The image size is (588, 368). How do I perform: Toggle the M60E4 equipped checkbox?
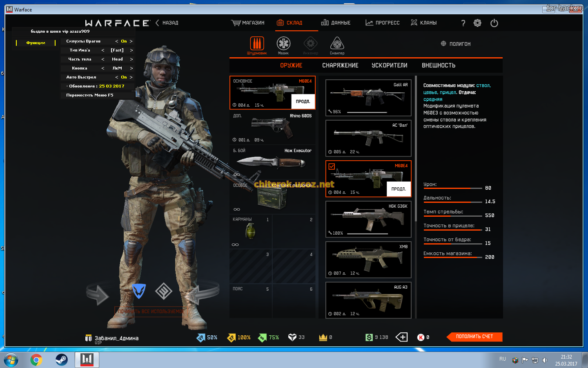point(332,166)
